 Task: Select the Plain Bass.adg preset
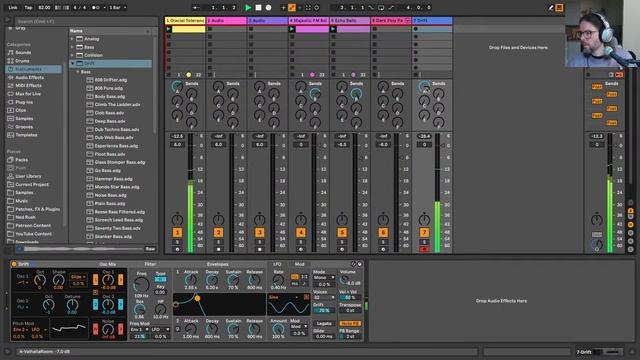pos(110,203)
